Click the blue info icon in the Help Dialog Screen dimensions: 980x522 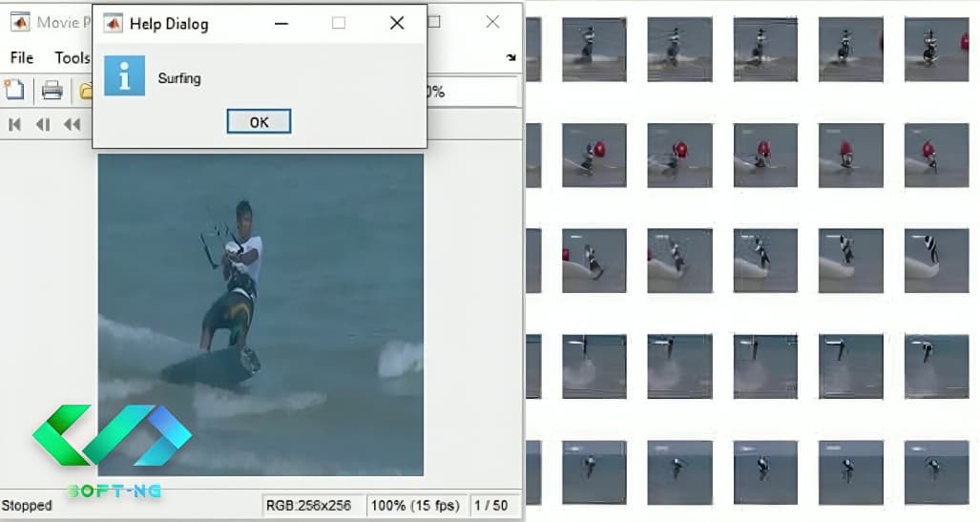point(124,75)
